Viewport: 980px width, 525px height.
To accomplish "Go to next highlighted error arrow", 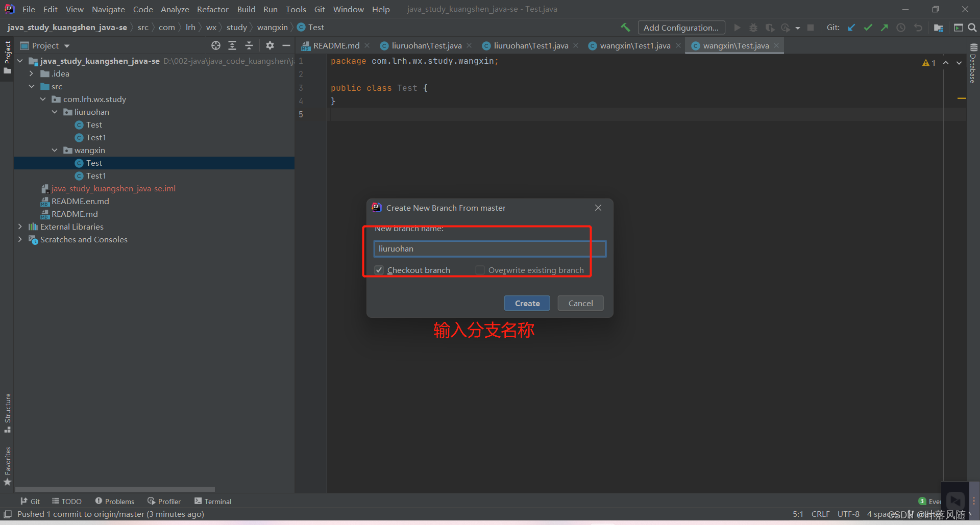I will [x=959, y=63].
